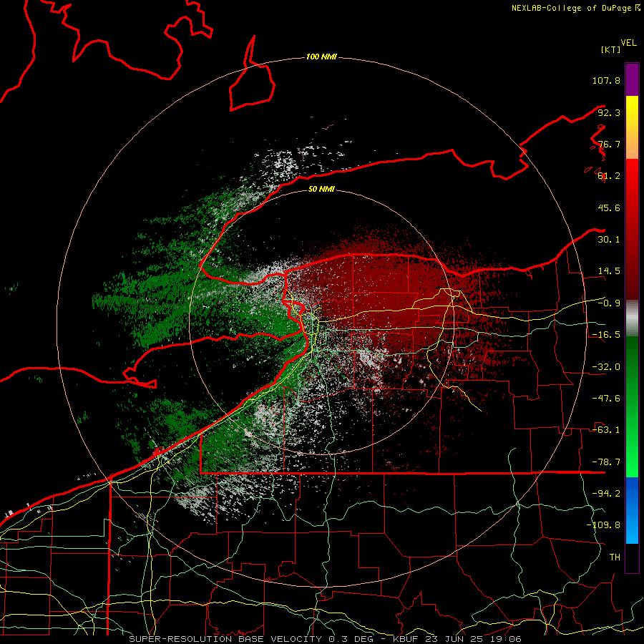Click the gray near-zero segment of the color bar

point(632,318)
